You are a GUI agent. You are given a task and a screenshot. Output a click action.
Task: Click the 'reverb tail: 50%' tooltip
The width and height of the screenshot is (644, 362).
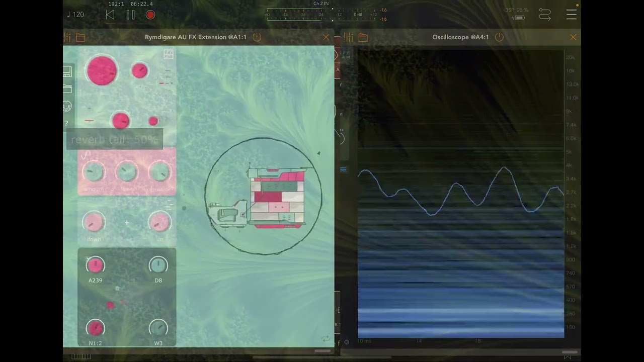point(115,139)
